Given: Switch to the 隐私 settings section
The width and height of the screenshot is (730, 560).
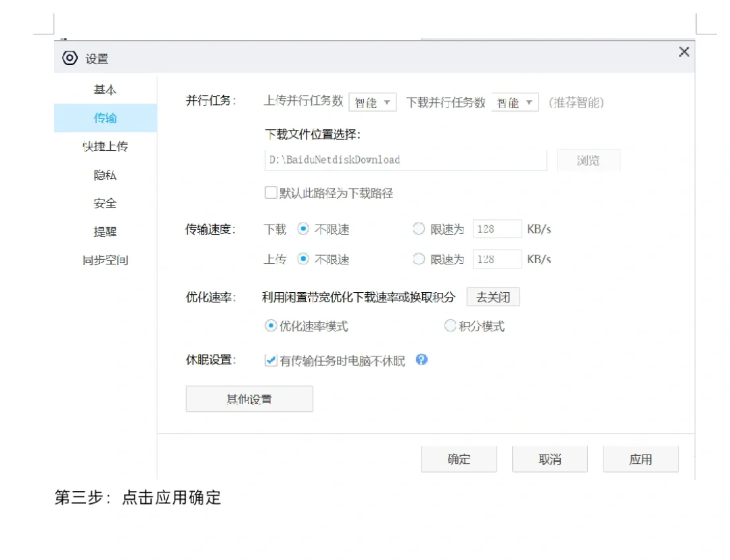Looking at the screenshot, I should [105, 174].
